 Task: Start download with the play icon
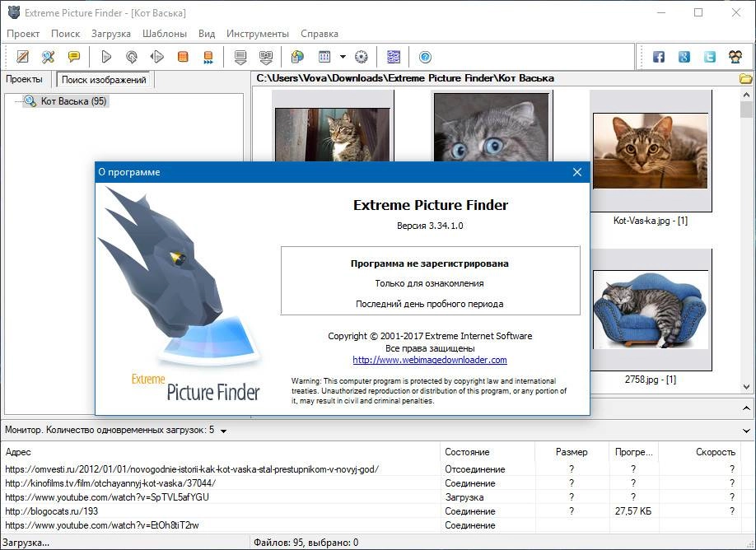pyautogui.click(x=106, y=57)
